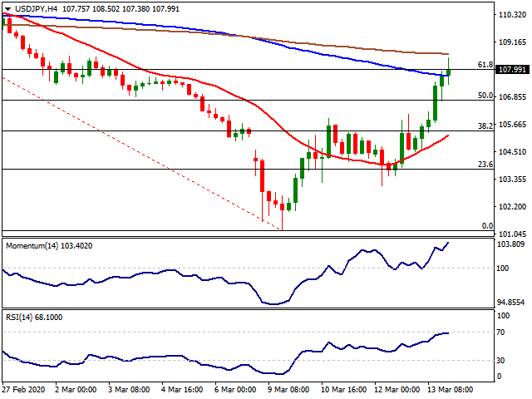Click the OHLC values 107.757 108.502 107.380 107.991
The width and height of the screenshot is (532, 399).
[121, 9]
